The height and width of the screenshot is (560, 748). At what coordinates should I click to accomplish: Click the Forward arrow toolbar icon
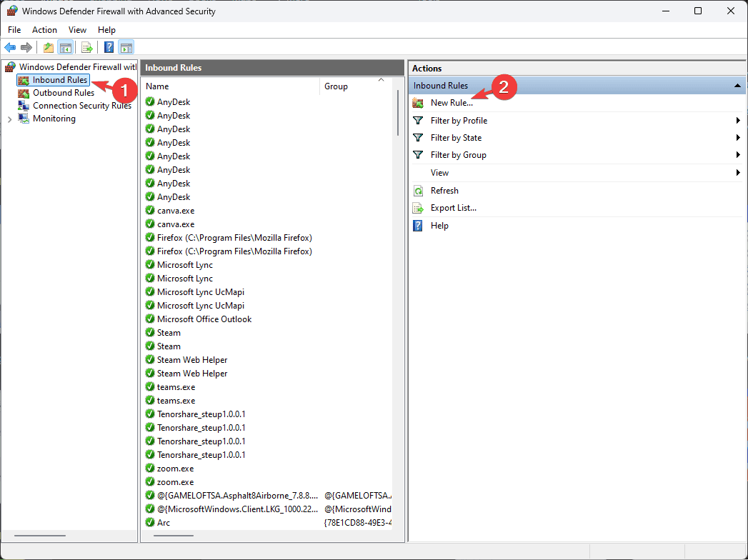click(x=26, y=47)
